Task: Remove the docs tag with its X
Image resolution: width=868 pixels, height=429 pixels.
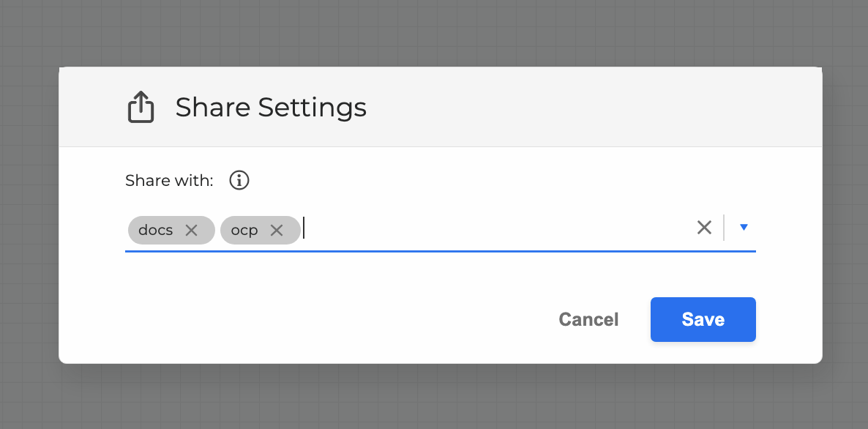Action: [191, 230]
